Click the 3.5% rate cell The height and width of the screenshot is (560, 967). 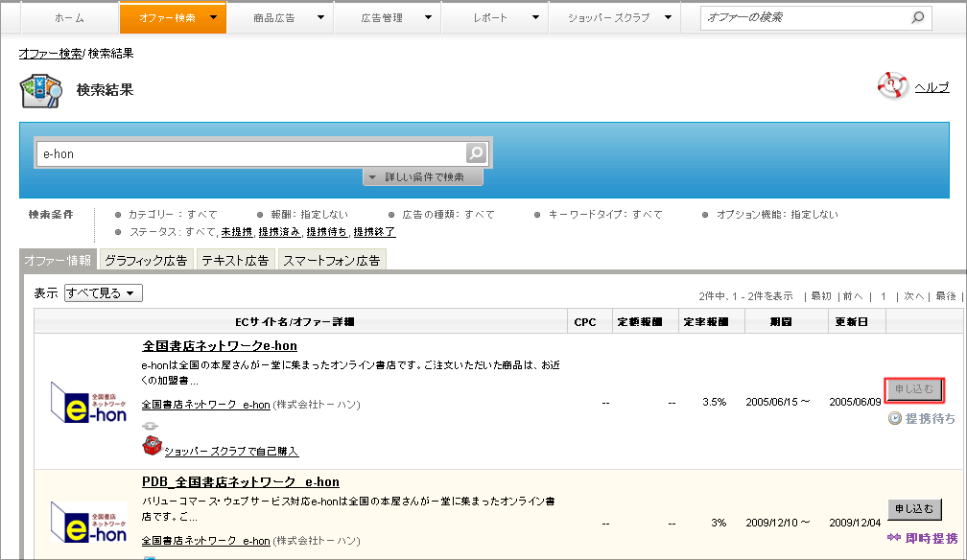[714, 402]
